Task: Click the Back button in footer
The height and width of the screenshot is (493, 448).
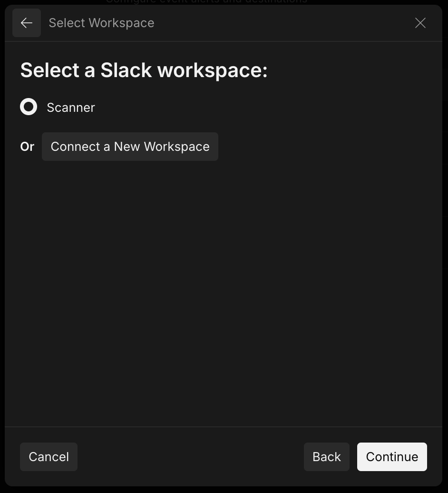Action: 326,457
